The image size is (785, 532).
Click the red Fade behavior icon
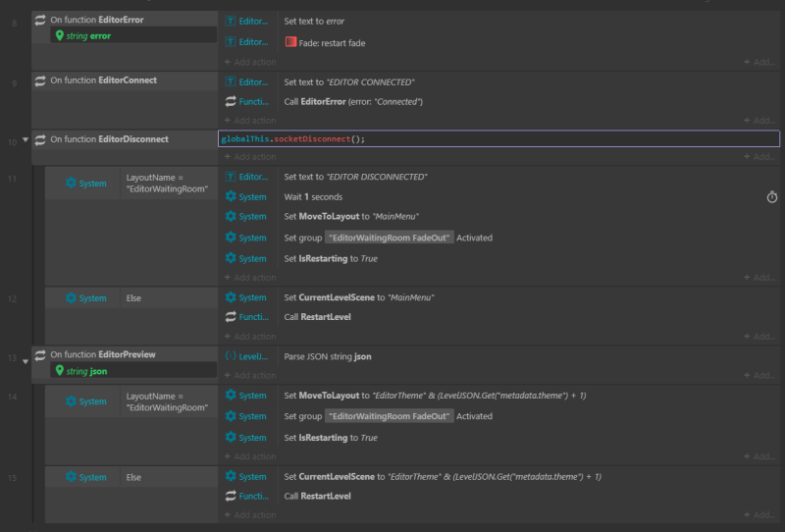pyautogui.click(x=290, y=42)
